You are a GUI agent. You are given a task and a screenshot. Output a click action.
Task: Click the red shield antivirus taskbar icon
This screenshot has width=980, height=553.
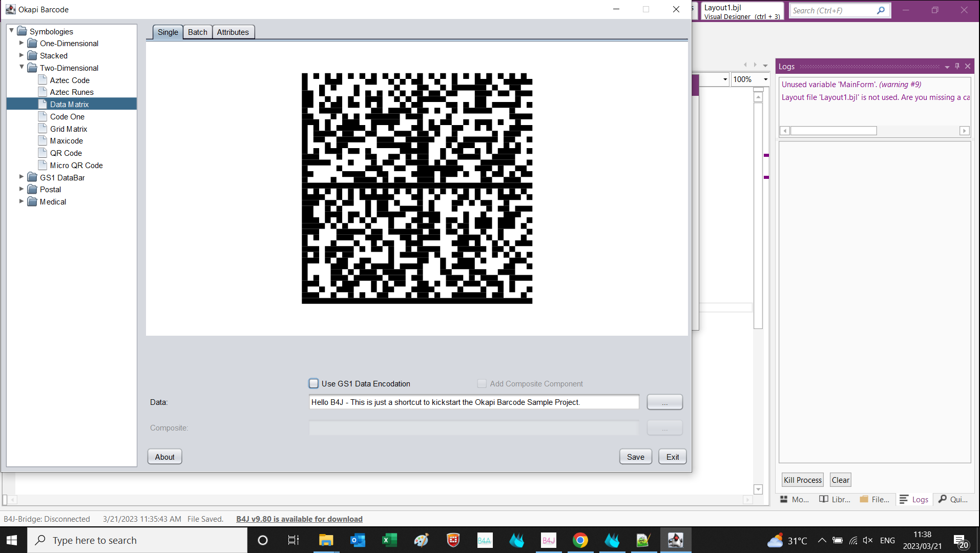(x=453, y=540)
